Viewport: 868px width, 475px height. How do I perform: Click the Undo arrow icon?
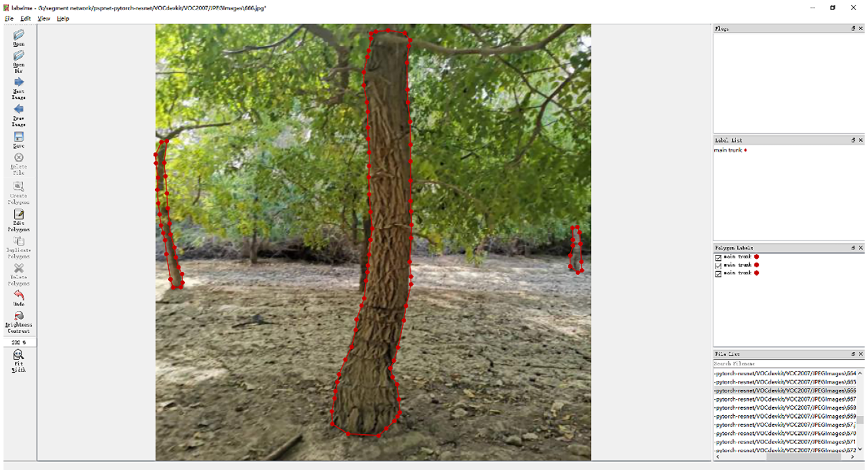(x=19, y=295)
